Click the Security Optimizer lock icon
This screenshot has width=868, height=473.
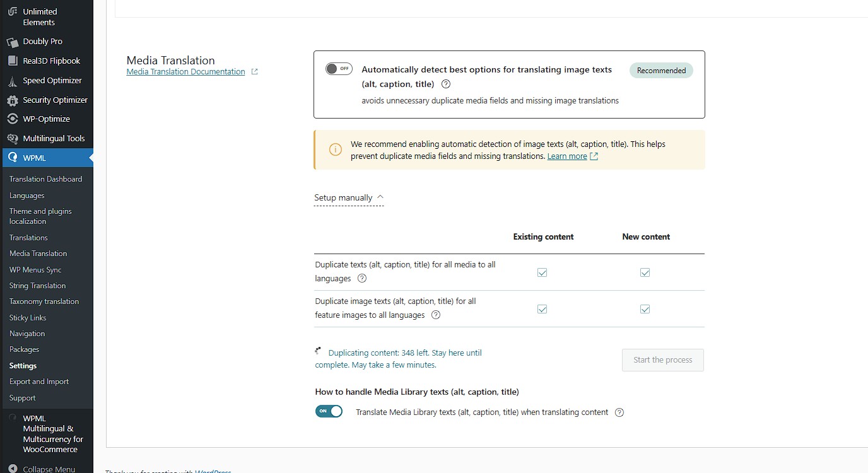[x=13, y=100]
